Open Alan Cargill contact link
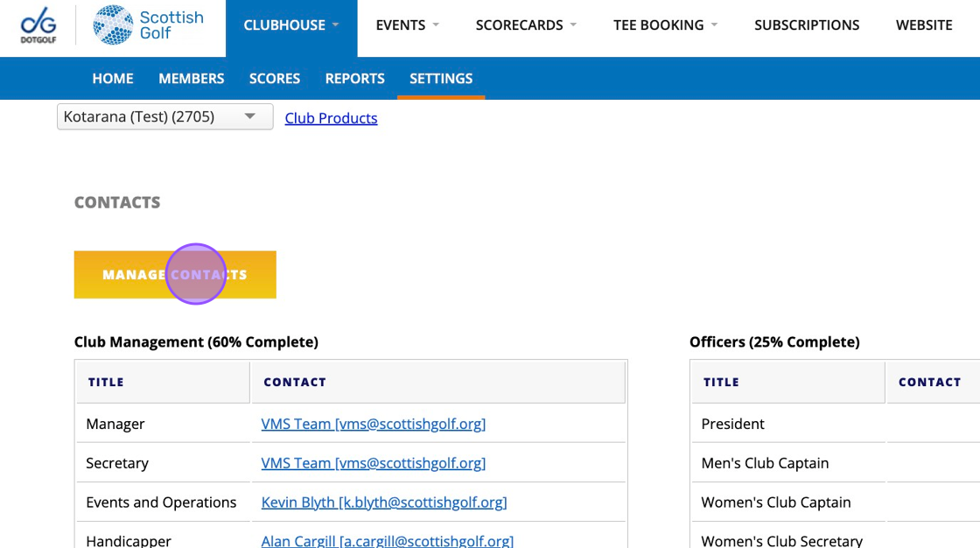Viewport: 980px width, 548px height. coord(388,541)
